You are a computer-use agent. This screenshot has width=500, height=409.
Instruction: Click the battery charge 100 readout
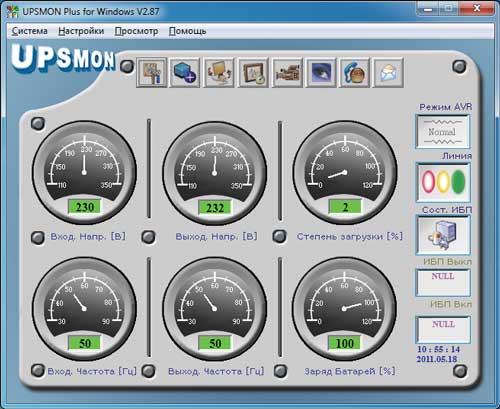[344, 343]
